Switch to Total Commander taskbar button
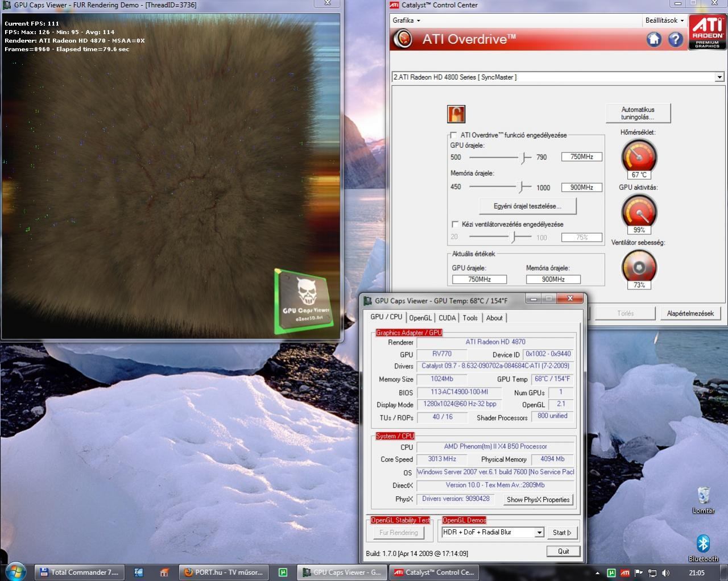 [x=79, y=572]
